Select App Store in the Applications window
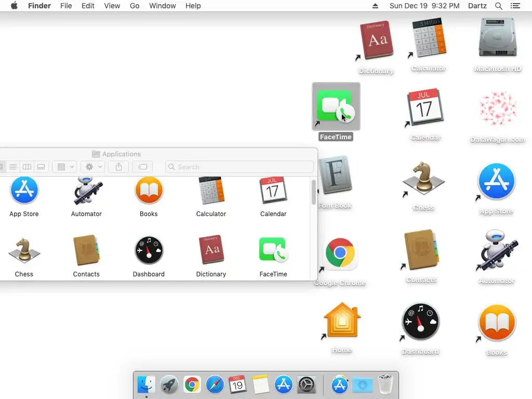Screen dimensions: 532x399 24,191
